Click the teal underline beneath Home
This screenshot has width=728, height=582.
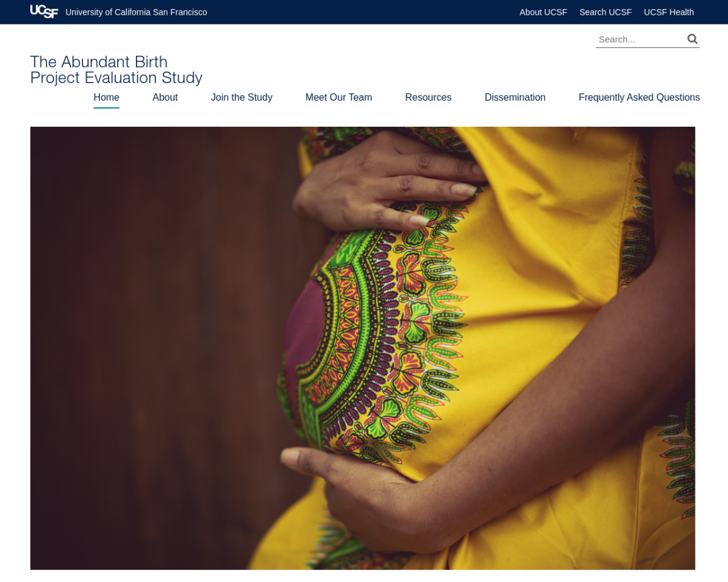[106, 107]
